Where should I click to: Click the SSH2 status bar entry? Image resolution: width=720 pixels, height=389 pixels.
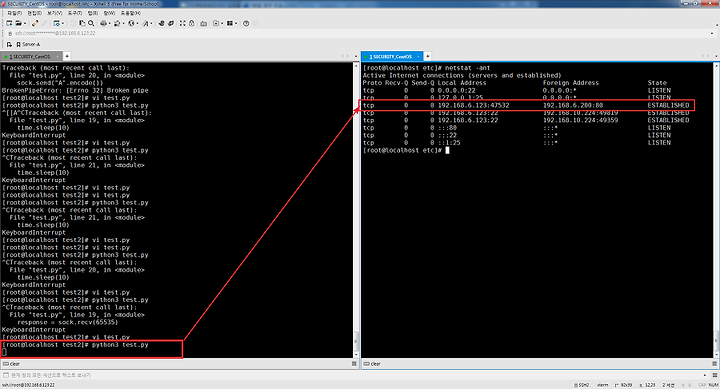(582, 385)
